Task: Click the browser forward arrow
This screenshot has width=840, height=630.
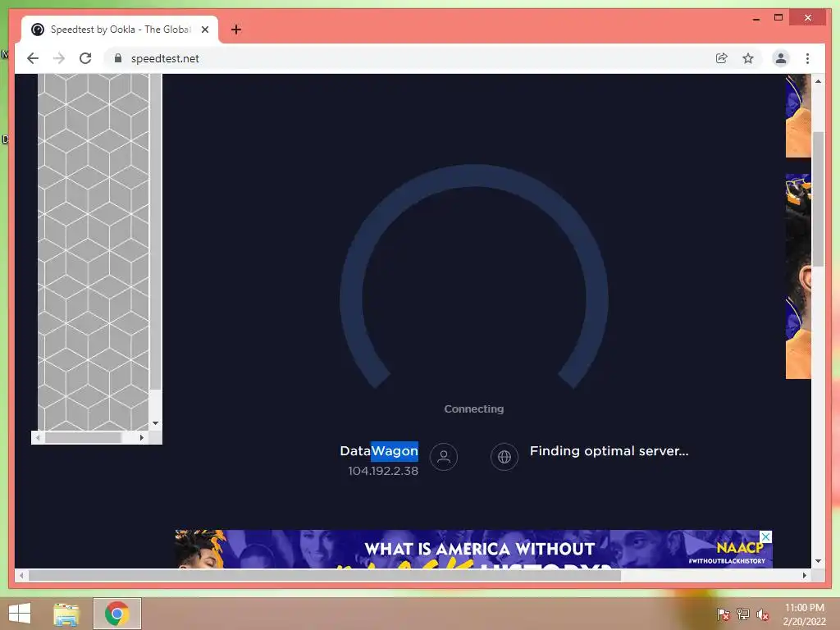Action: (x=59, y=58)
